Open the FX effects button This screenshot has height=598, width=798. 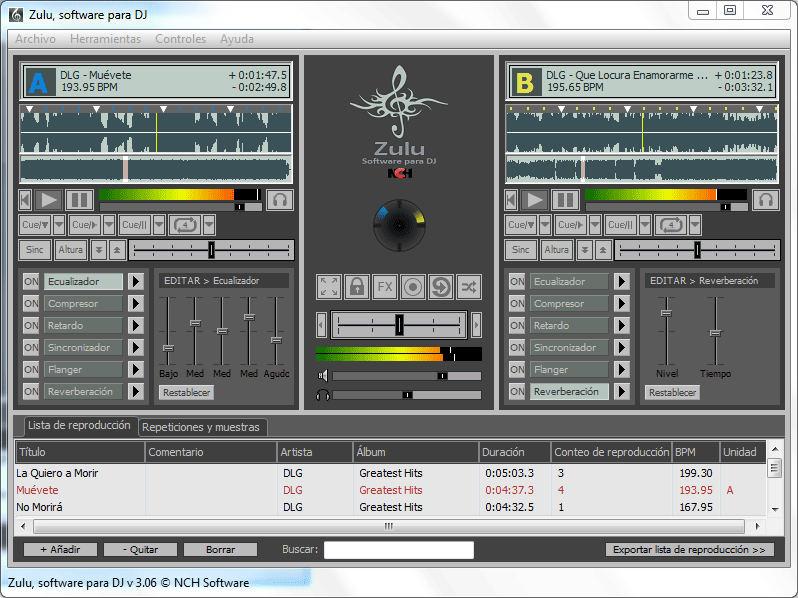tap(385, 287)
